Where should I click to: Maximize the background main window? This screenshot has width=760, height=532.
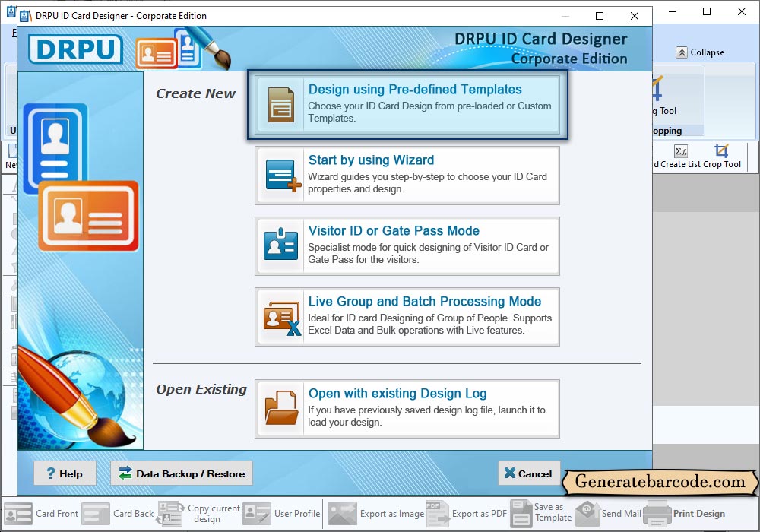(x=707, y=11)
